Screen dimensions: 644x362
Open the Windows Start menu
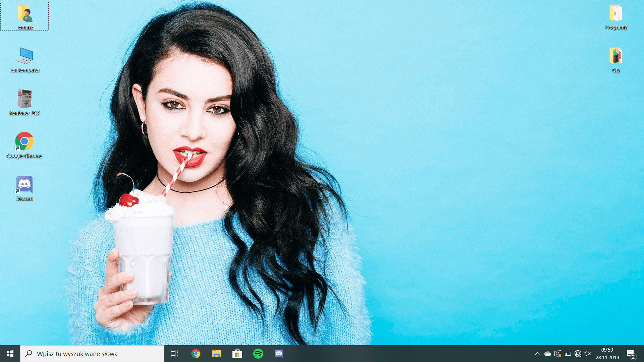[x=10, y=354]
